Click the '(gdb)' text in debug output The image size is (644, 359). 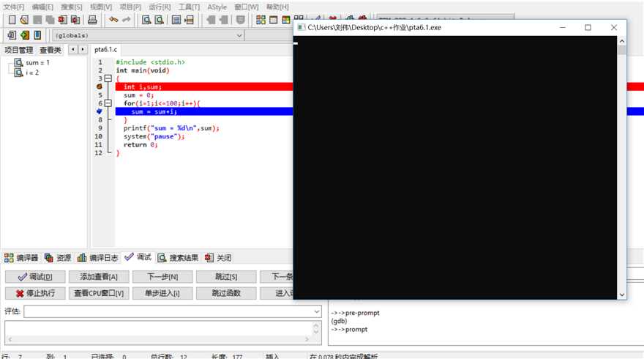click(339, 321)
